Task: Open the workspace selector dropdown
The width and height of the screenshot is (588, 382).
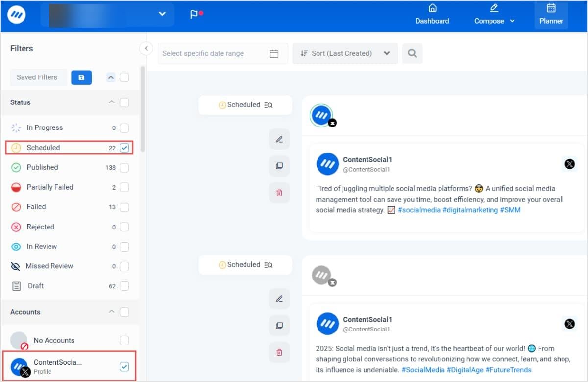Action: coord(162,14)
